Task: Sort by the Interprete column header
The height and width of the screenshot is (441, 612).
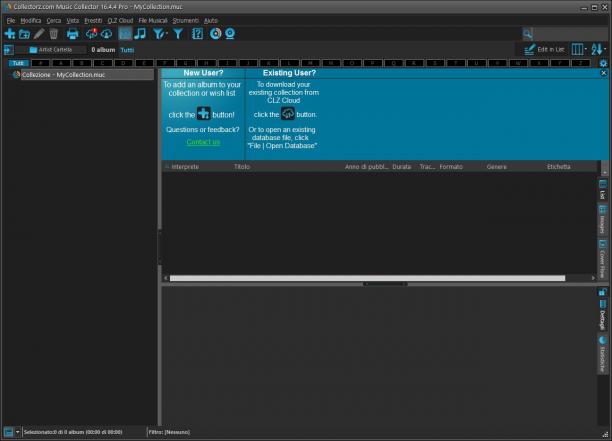Action: point(185,167)
